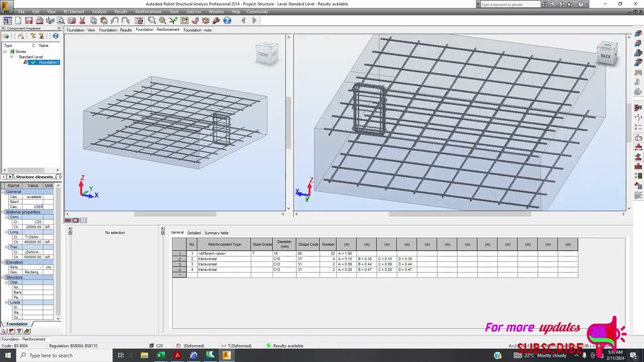The image size is (644, 362).
Task: Click the Help question mark in toolbar
Action: pyautogui.click(x=227, y=21)
